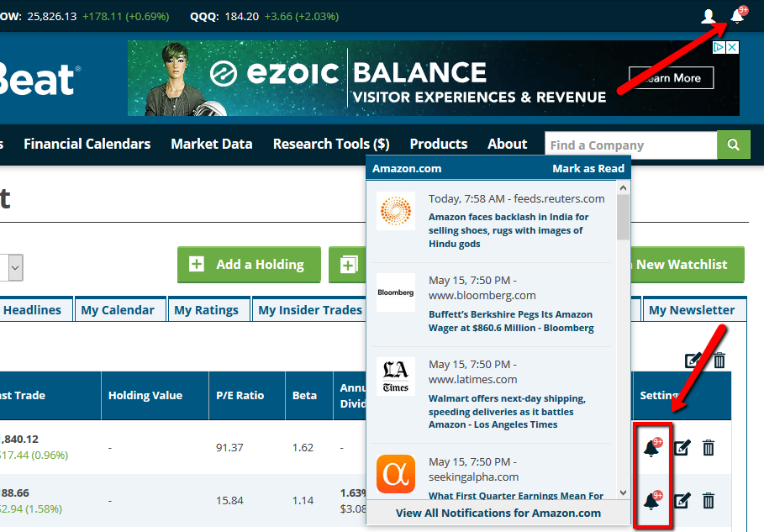The image size is (764, 532).
Task: Open the Financial Calendars menu
Action: pos(87,145)
